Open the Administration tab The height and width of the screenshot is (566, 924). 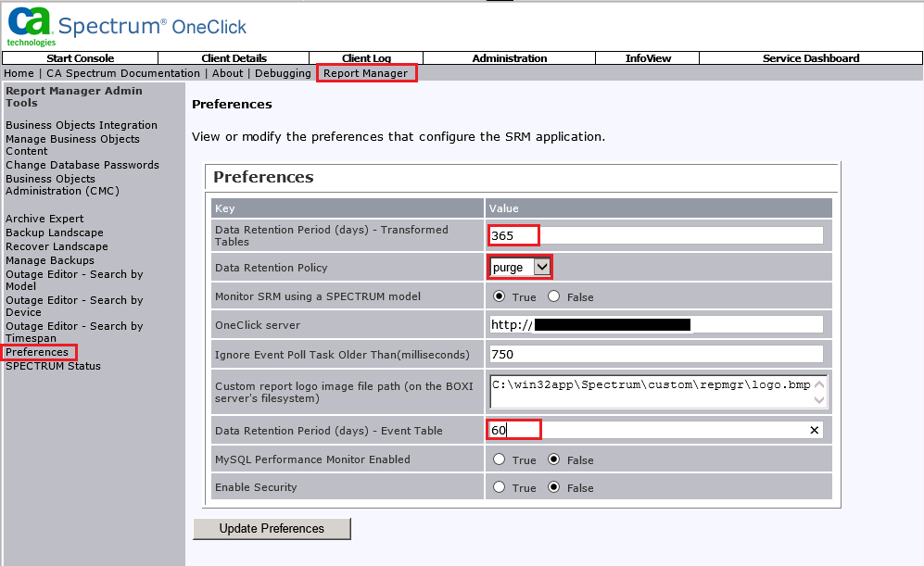pyautogui.click(x=509, y=58)
